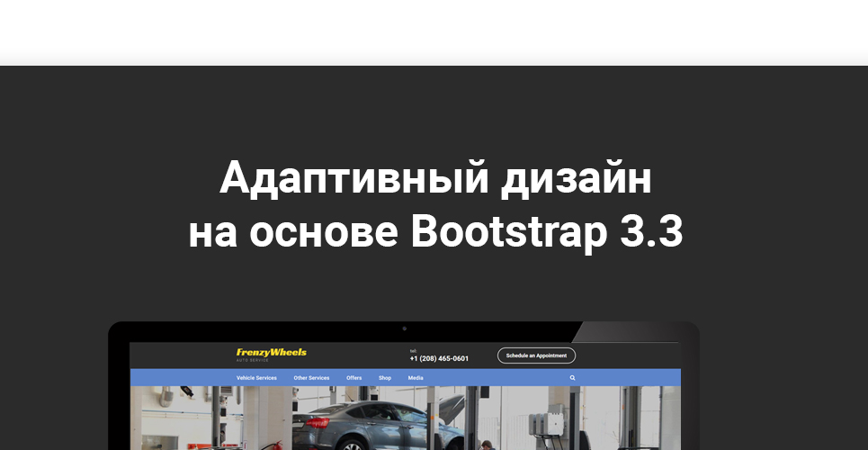The height and width of the screenshot is (450, 868).
Task: Click the Schedule an Appointment button
Action: point(536,355)
